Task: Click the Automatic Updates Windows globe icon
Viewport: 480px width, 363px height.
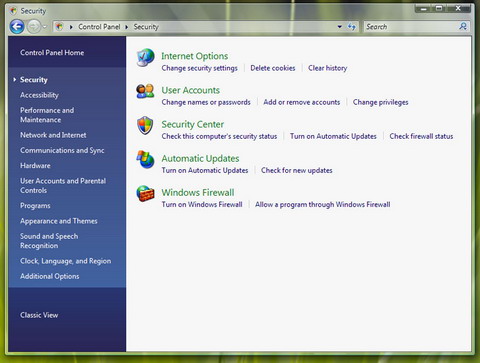Action: (145, 159)
